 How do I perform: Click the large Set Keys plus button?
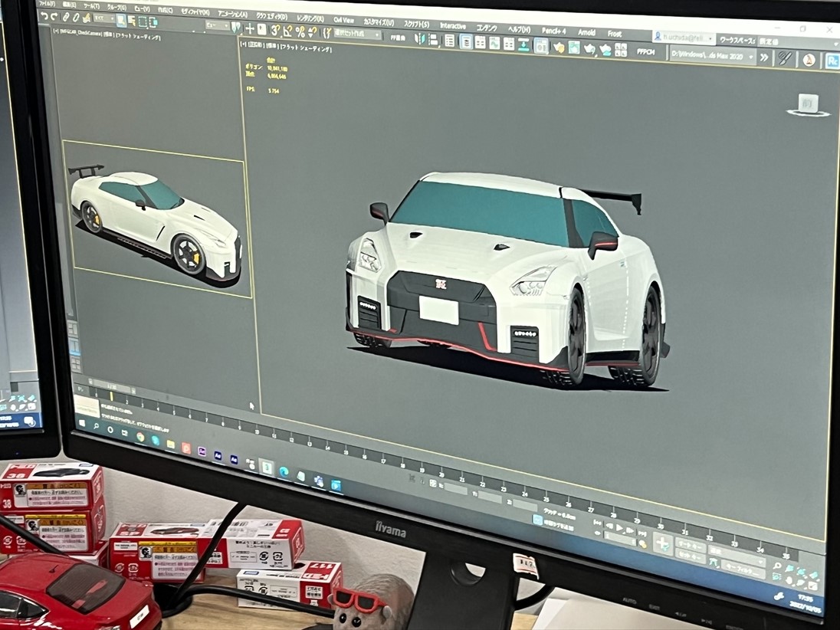pyautogui.click(x=663, y=544)
